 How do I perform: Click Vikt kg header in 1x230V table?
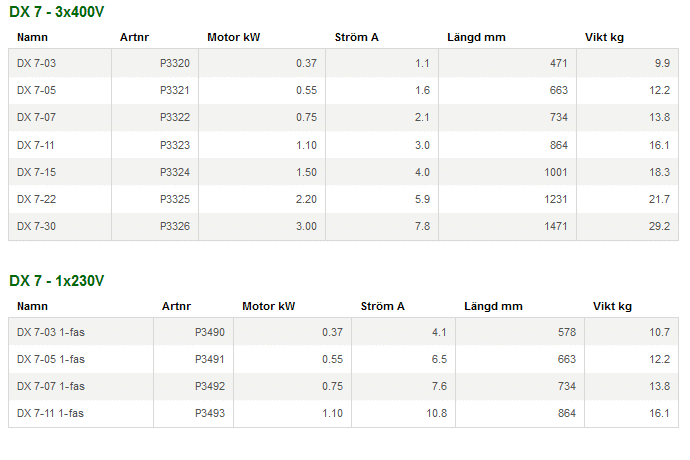click(612, 306)
